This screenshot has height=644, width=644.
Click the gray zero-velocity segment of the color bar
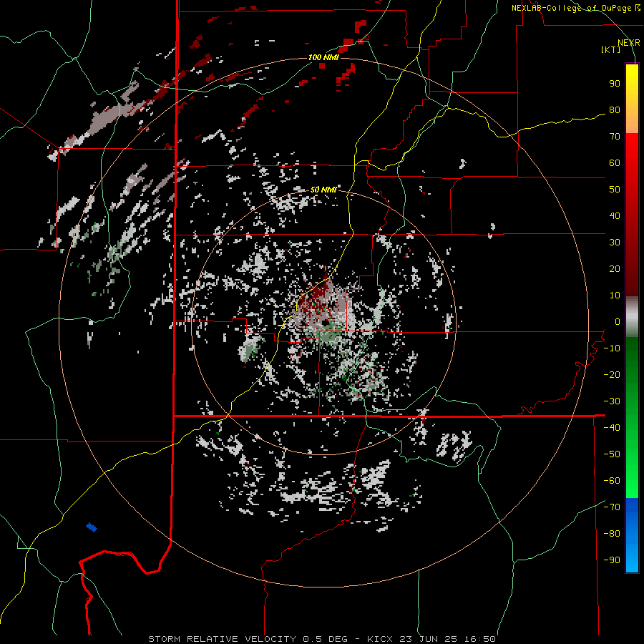pos(632,317)
